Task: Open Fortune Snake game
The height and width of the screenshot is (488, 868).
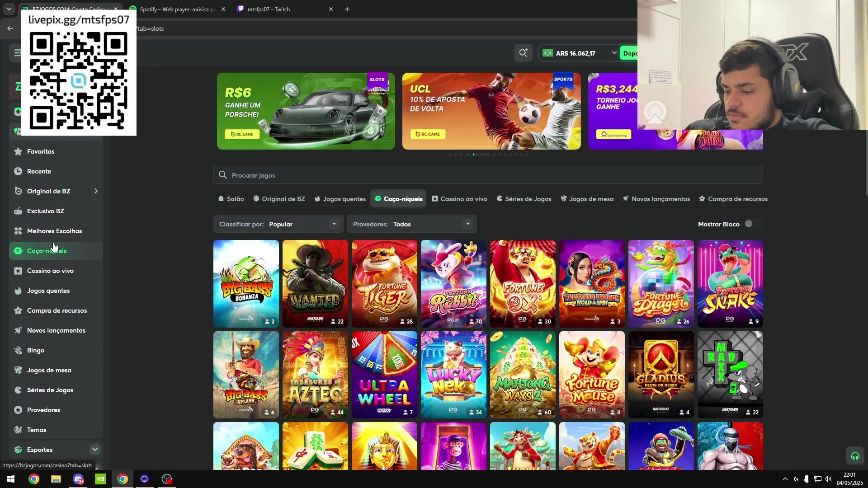Action: coord(730,283)
